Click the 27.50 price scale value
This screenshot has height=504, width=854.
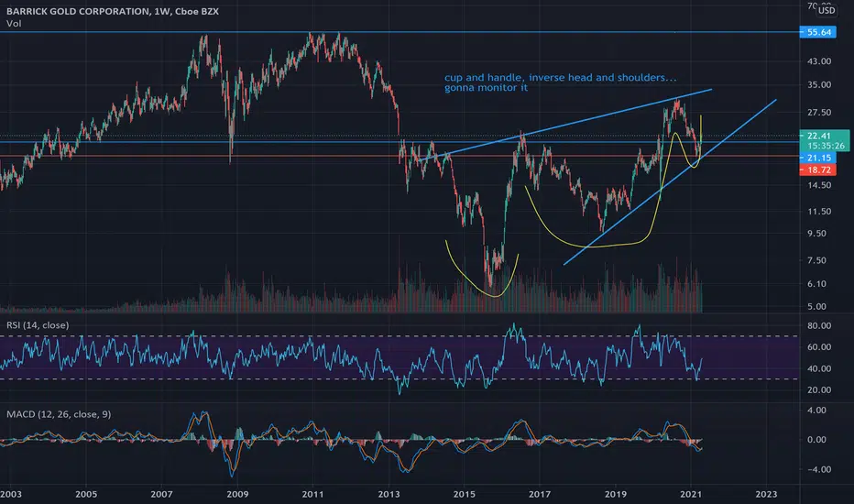[819, 112]
